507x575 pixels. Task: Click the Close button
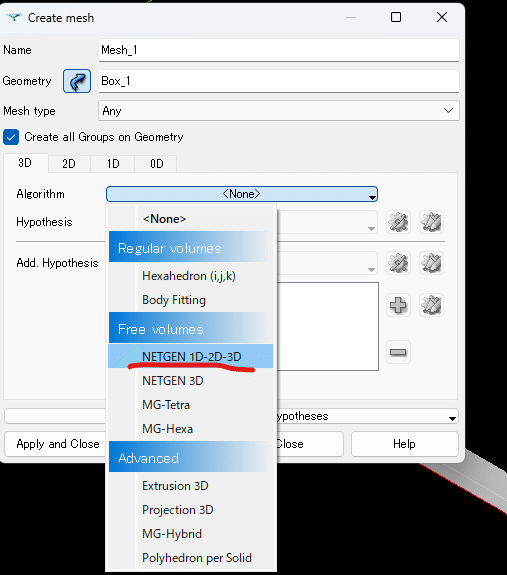[x=310, y=444]
